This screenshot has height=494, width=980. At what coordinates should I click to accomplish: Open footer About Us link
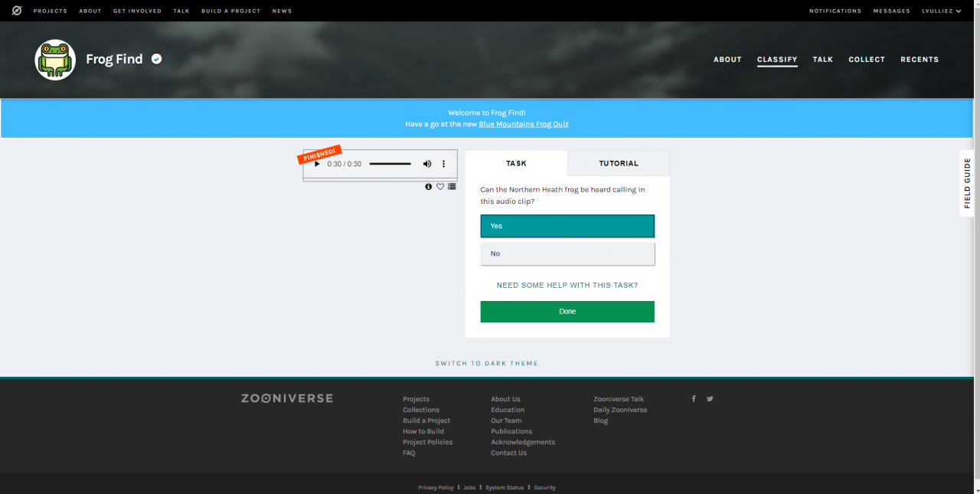(x=505, y=399)
